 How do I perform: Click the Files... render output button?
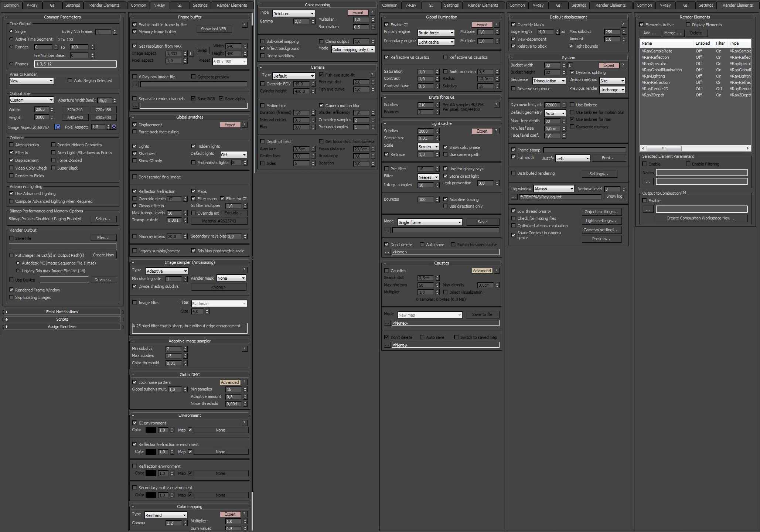click(103, 238)
